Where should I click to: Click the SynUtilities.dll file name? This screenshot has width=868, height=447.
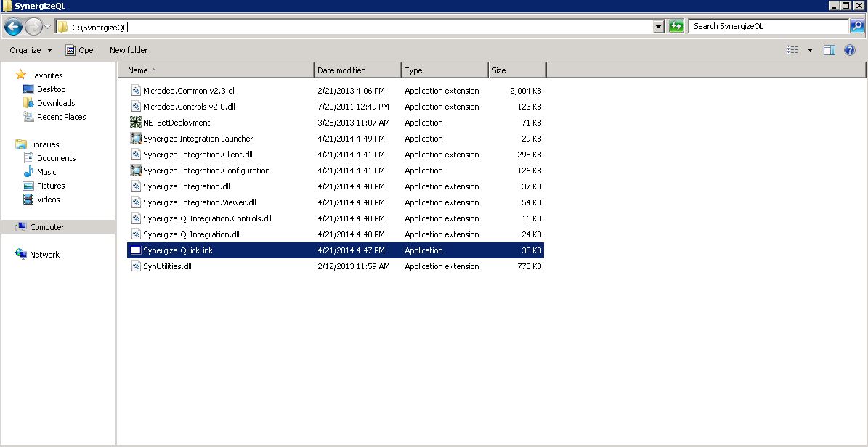click(167, 266)
